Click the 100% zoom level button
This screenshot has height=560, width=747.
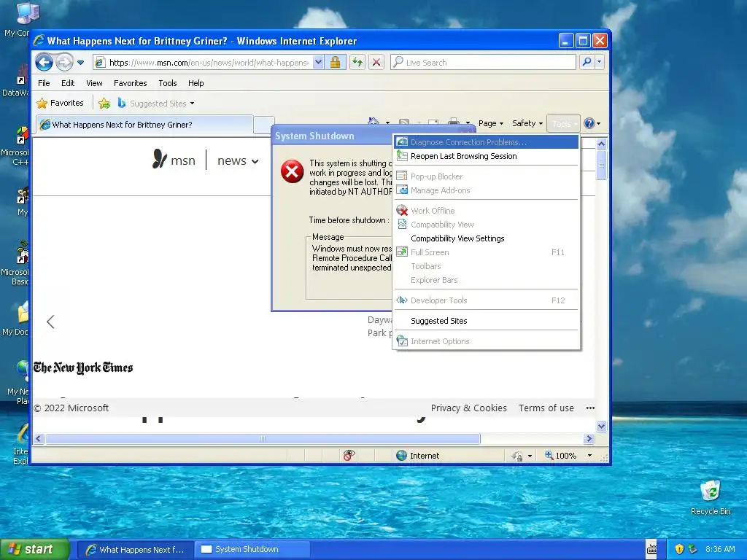point(561,456)
